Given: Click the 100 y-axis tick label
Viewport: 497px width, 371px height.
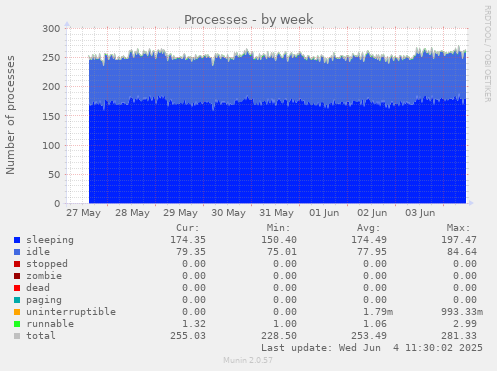Looking at the screenshot, I should point(51,145).
